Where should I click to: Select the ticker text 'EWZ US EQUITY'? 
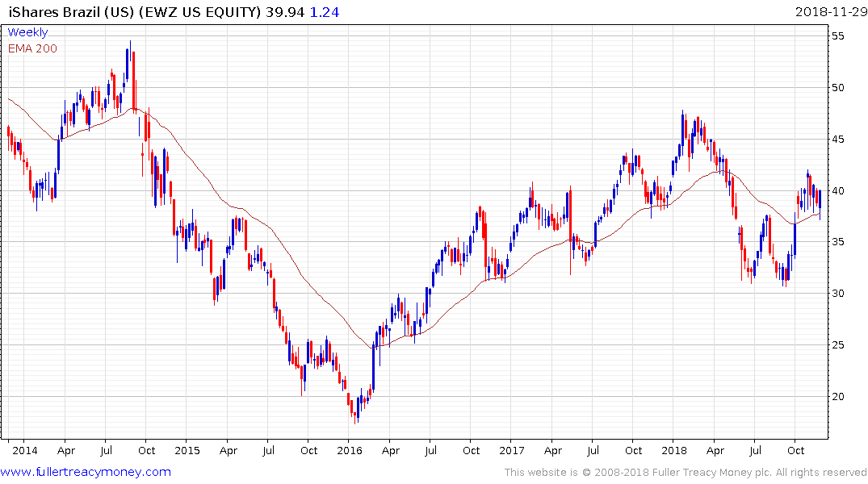pos(199,12)
